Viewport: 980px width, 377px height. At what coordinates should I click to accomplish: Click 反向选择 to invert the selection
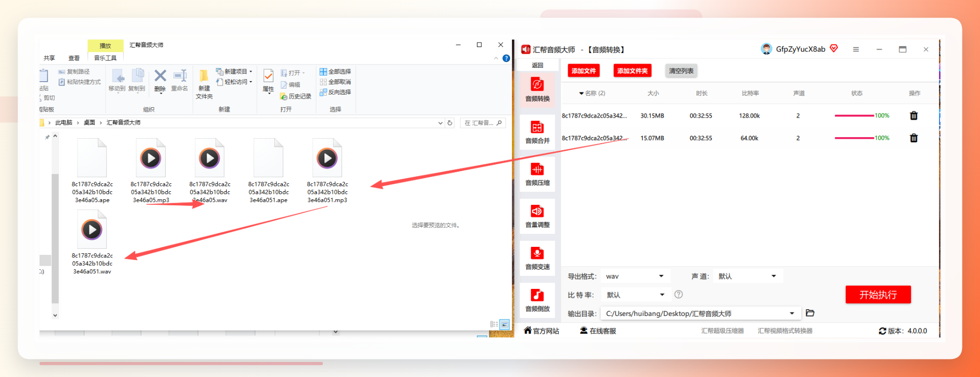(335, 92)
